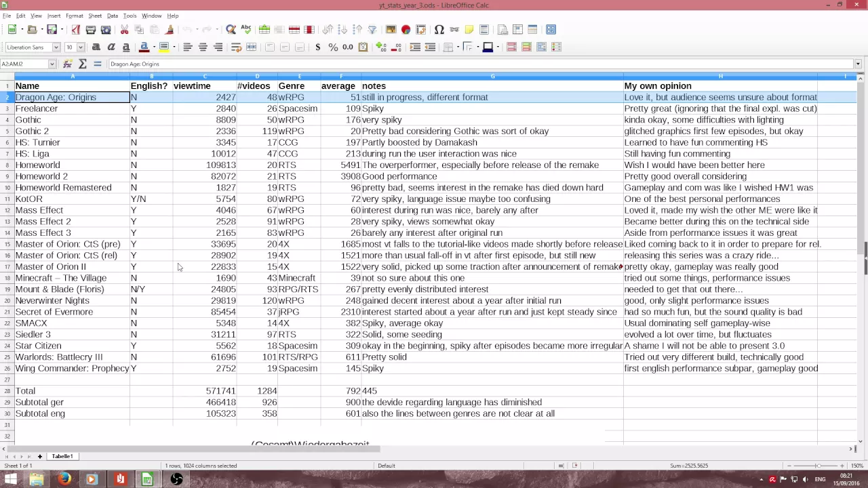Insert an image with the picture icon
The height and width of the screenshot is (488, 868).
[391, 30]
